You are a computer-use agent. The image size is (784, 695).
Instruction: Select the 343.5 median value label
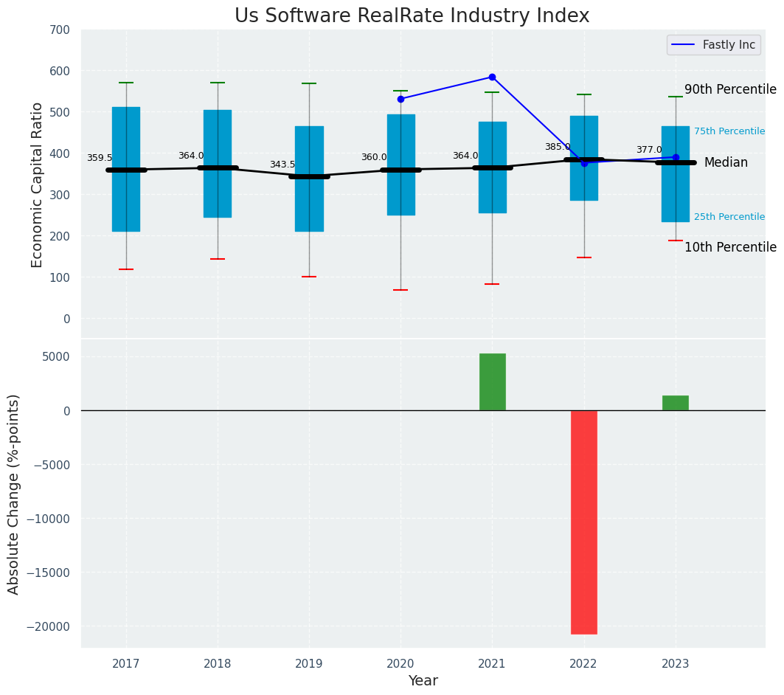282,165
